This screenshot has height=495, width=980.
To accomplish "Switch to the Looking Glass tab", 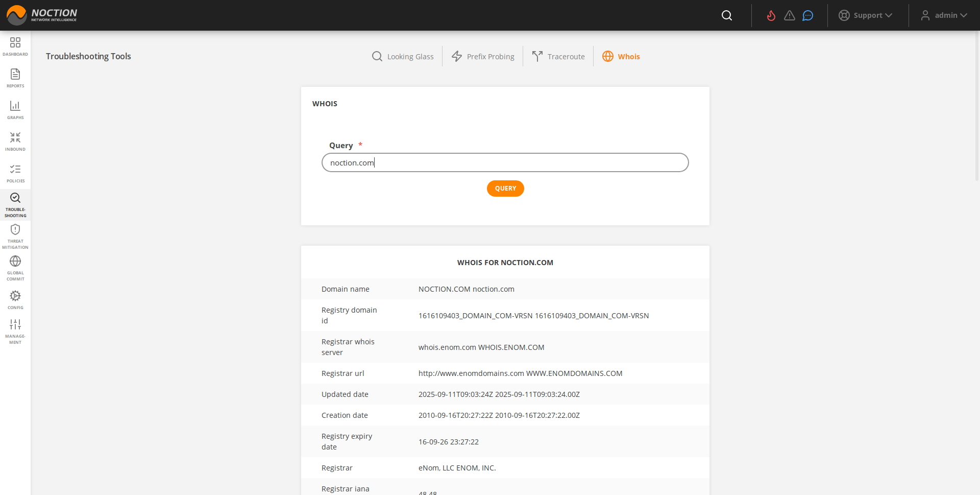I will tap(403, 57).
